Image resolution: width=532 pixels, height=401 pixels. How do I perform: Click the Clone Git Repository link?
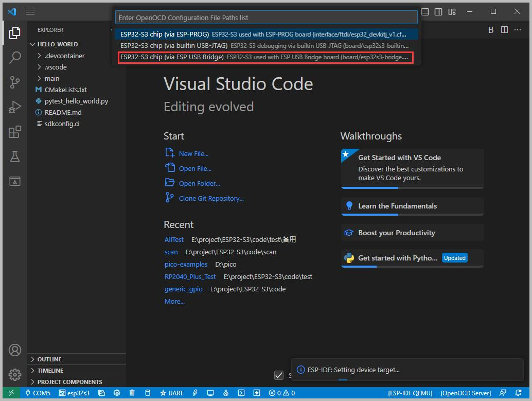point(211,198)
